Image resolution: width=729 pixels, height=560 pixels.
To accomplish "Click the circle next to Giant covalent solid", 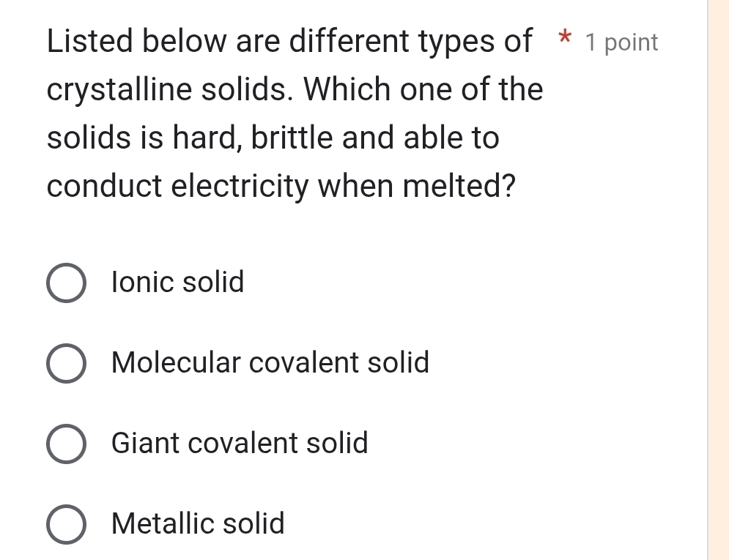I will tap(66, 444).
